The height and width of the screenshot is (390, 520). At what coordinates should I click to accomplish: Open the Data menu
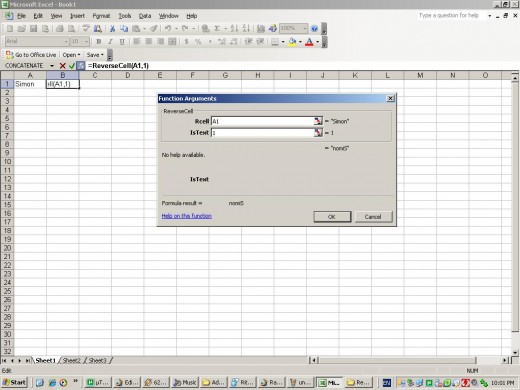click(x=145, y=16)
